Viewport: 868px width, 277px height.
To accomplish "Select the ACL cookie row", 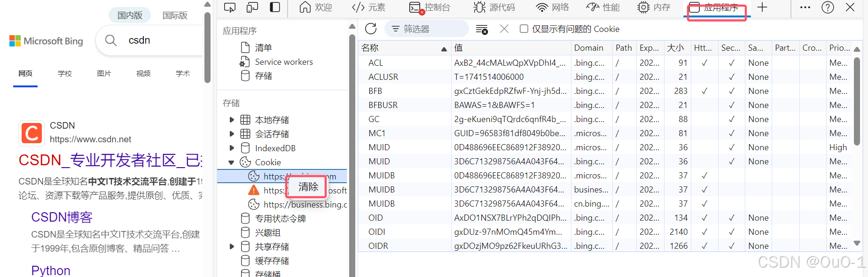I will pyautogui.click(x=605, y=63).
